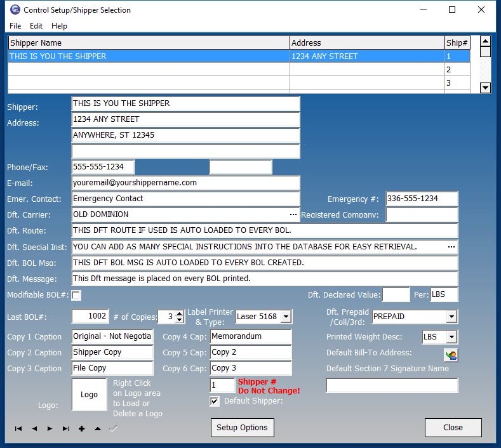This screenshot has width=501, height=448.
Task: Click the Copy 4 Cap Memorandum field
Action: click(x=251, y=336)
